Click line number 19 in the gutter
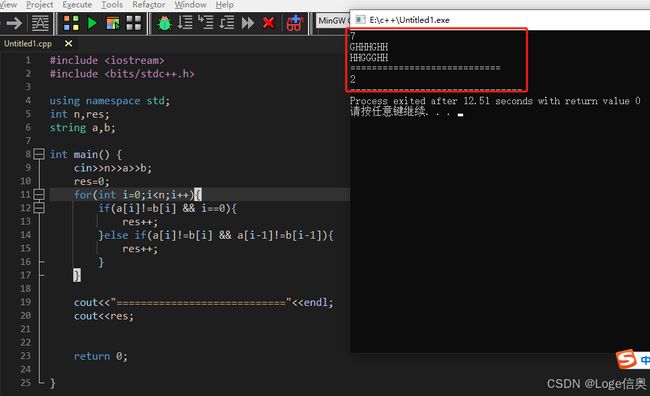650x396 pixels. (x=26, y=302)
